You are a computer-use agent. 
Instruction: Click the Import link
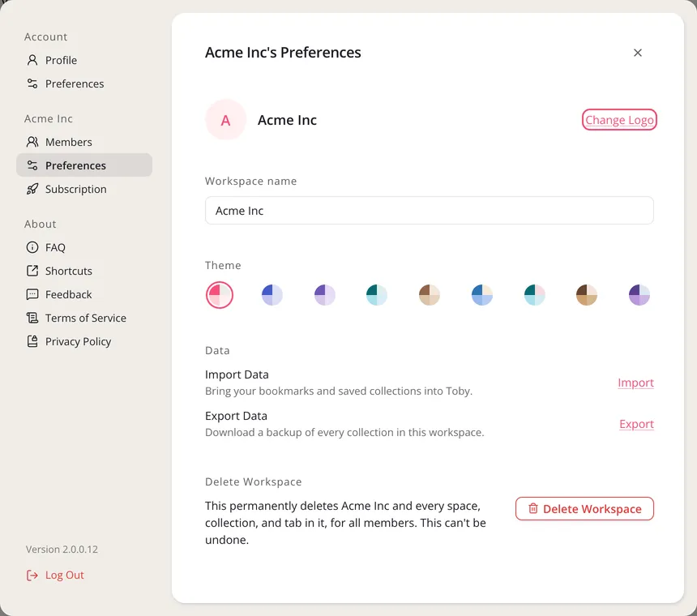[635, 383]
